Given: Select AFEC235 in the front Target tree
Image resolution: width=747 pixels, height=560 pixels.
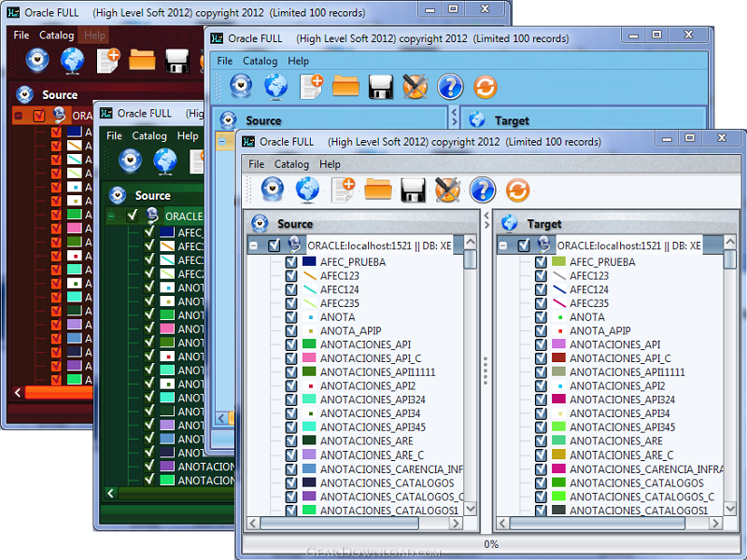Looking at the screenshot, I should [x=589, y=303].
